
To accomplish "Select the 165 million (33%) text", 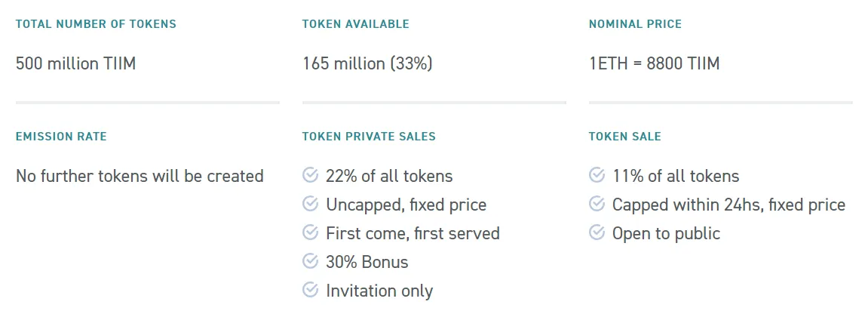I will click(367, 63).
